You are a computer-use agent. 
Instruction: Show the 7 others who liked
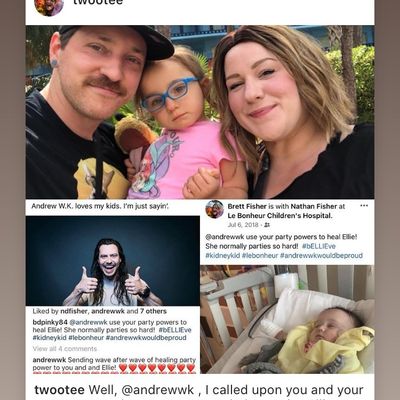[153, 311]
